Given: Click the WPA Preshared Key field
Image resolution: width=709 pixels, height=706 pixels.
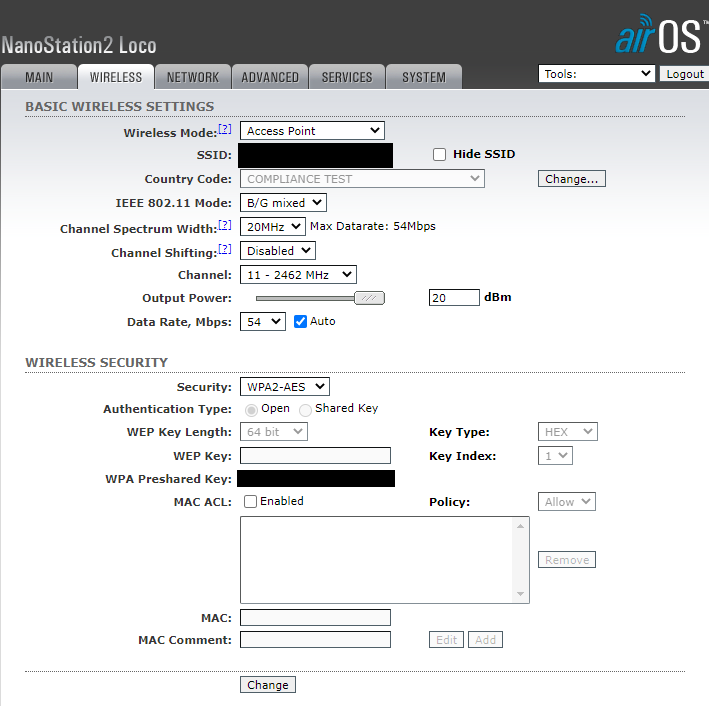Looking at the screenshot, I should tap(316, 479).
